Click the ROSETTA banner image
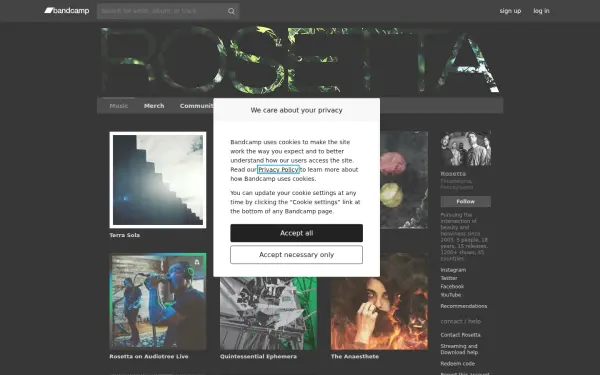The image size is (600, 375). (x=300, y=60)
